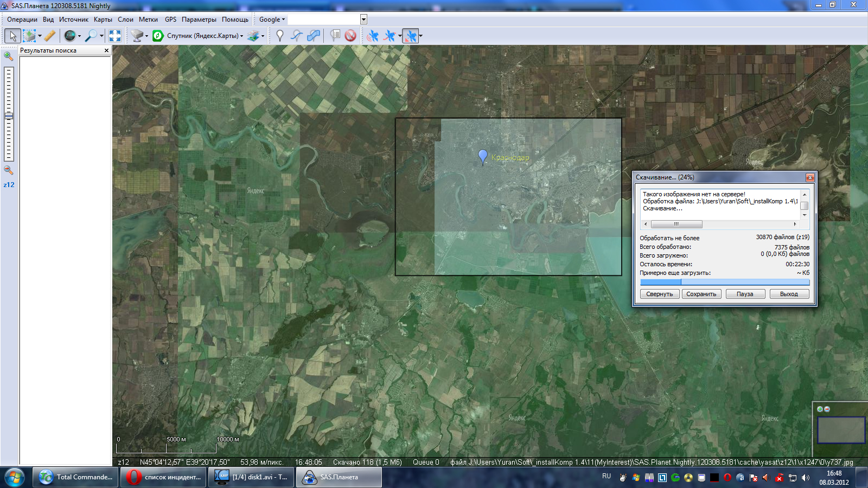The image size is (868, 488).
Task: Expand the search field combo box arrow
Action: pos(363,20)
